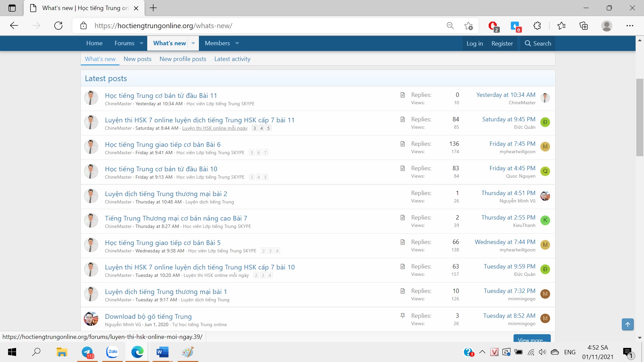Expand the Members dropdown arrow
Image resolution: width=644 pixels, height=362 pixels.
tap(237, 44)
